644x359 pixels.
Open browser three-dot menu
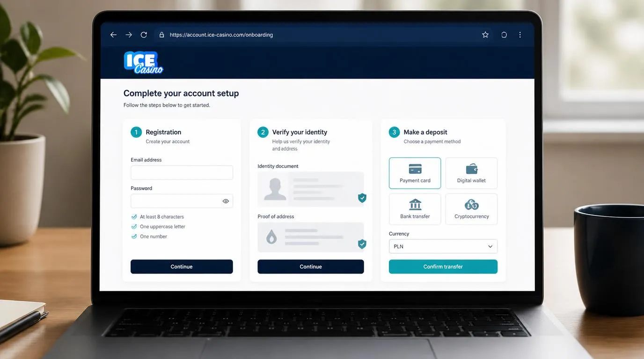[x=520, y=35]
